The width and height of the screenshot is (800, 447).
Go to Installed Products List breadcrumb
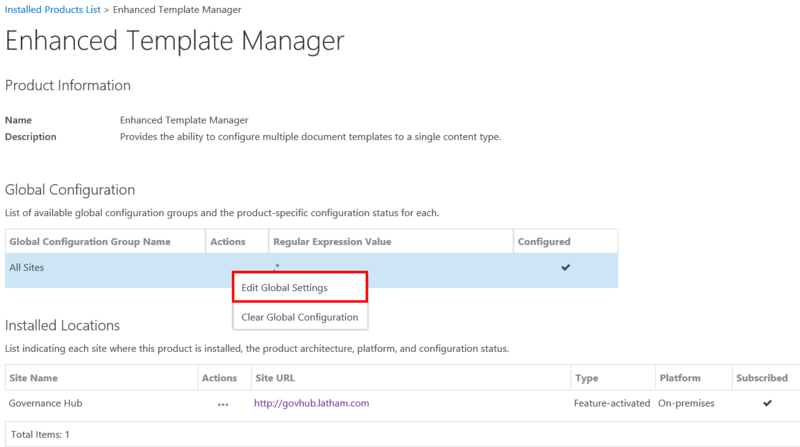click(x=60, y=9)
